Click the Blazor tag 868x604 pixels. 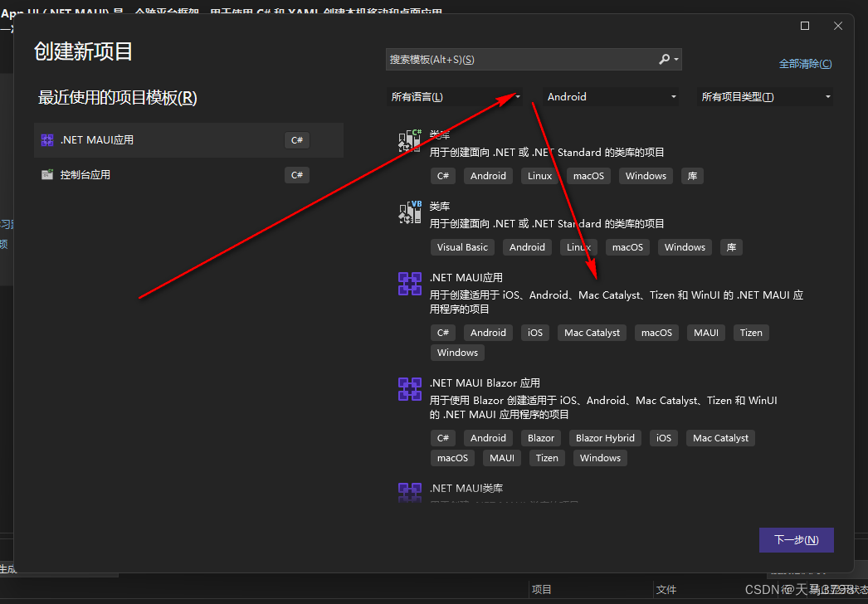point(541,438)
